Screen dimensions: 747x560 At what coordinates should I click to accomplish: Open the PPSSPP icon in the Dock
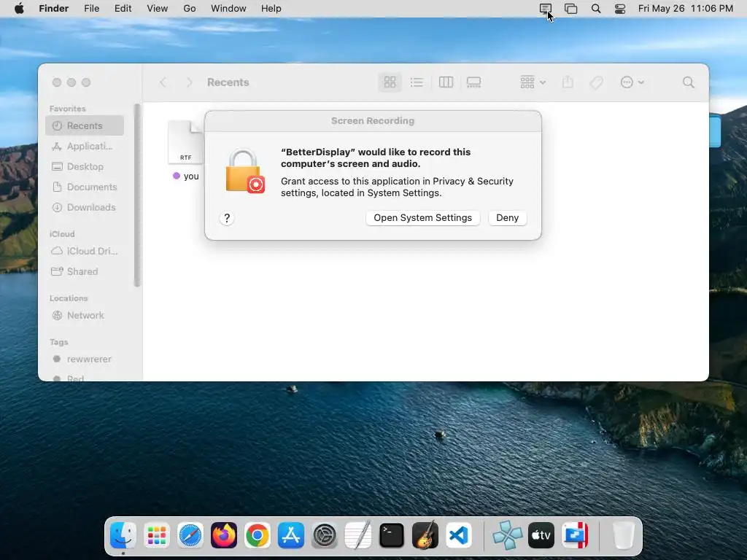point(508,535)
